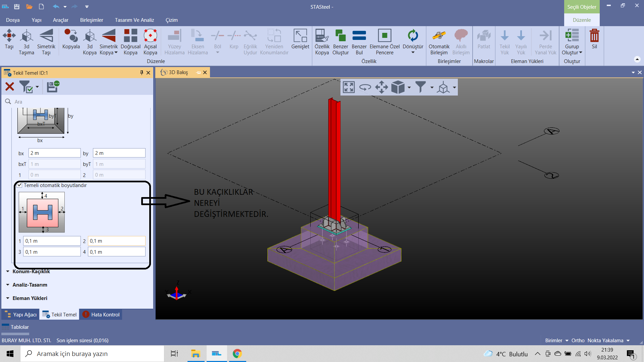The width and height of the screenshot is (644, 362).
Task: Click the Sil trash icon
Action: click(x=594, y=36)
